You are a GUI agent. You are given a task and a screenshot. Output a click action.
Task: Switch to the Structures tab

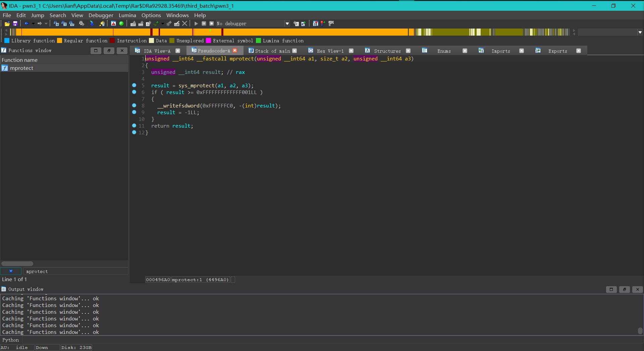click(x=387, y=51)
